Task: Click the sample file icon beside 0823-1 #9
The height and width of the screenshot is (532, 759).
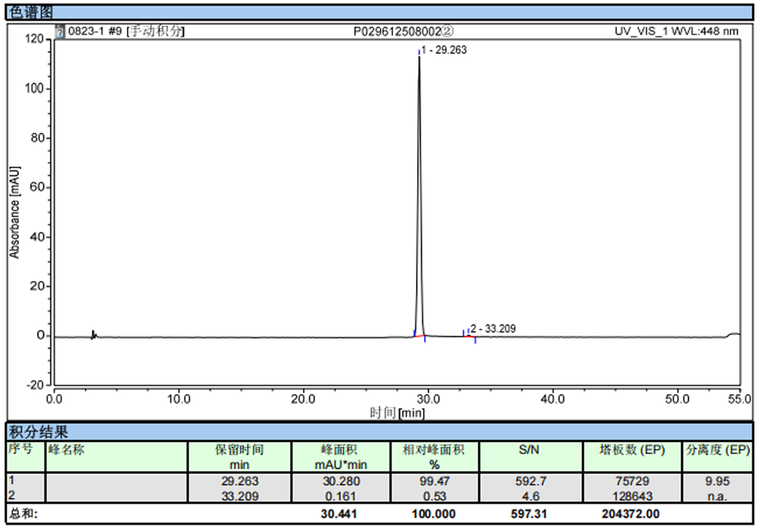Action: [60, 31]
